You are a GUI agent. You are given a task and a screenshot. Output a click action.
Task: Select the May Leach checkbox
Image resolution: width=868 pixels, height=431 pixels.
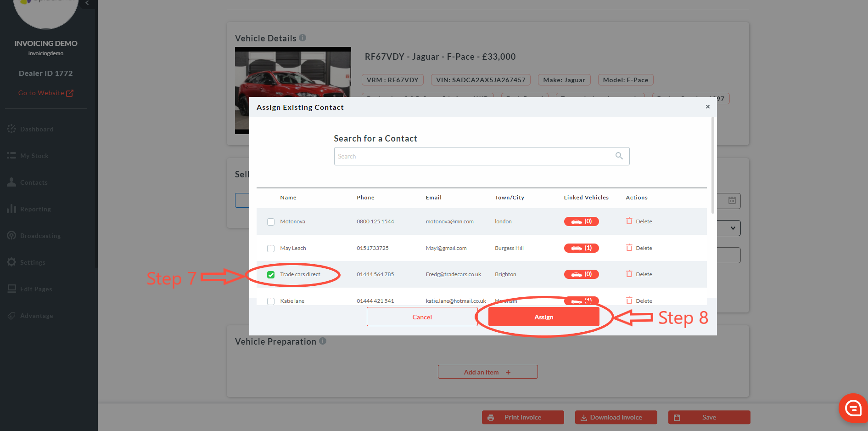[271, 249]
